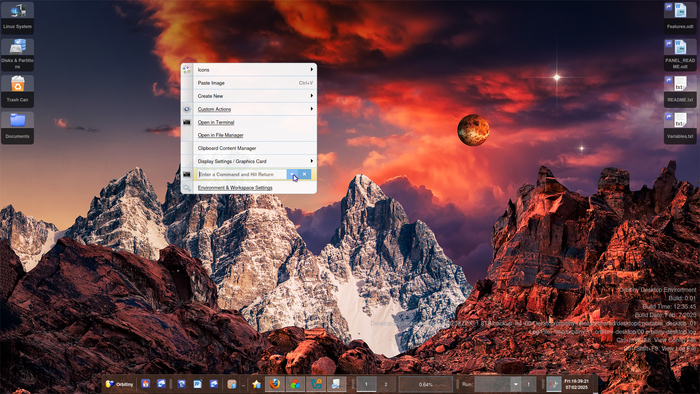The width and height of the screenshot is (700, 394).
Task: Open the Linux System desktop icon
Action: coord(17,17)
